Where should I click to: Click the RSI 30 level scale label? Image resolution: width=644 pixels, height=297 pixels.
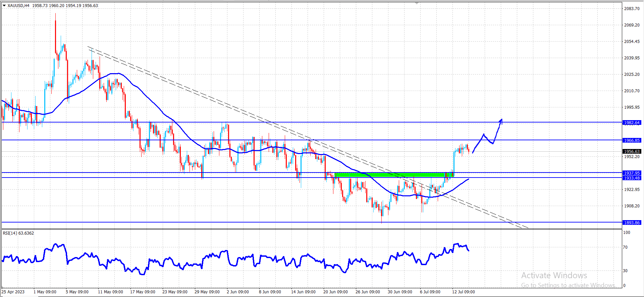point(625,270)
